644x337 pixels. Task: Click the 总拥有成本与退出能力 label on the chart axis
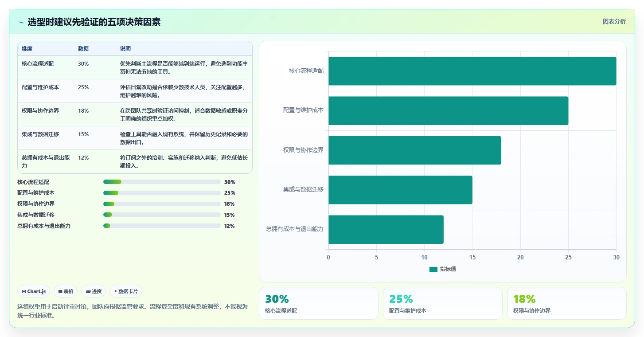pyautogui.click(x=295, y=229)
